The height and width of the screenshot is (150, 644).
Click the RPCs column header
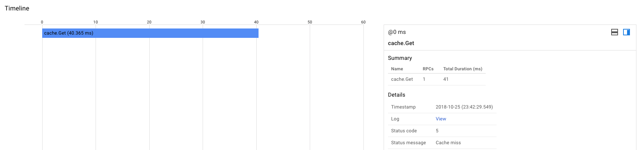428,69
